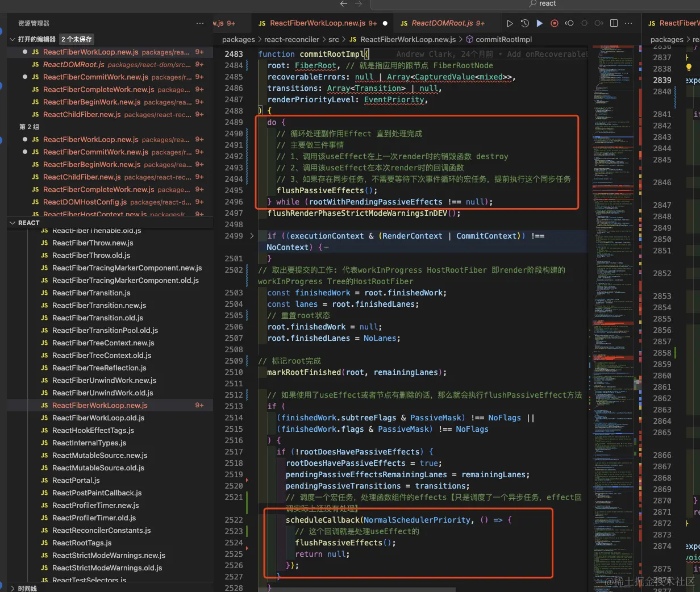
Task: Open ReactFiberTransition.new.js in file tree
Action: [x=110, y=305]
